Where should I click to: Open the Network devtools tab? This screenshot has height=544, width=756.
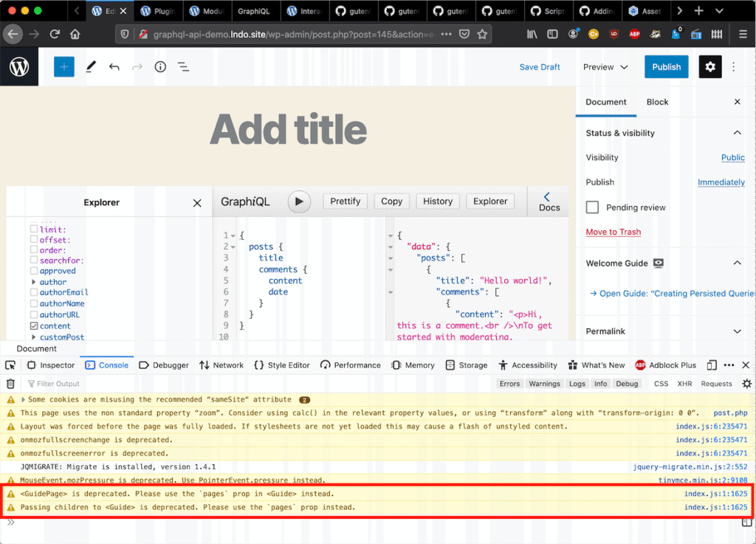click(221, 365)
